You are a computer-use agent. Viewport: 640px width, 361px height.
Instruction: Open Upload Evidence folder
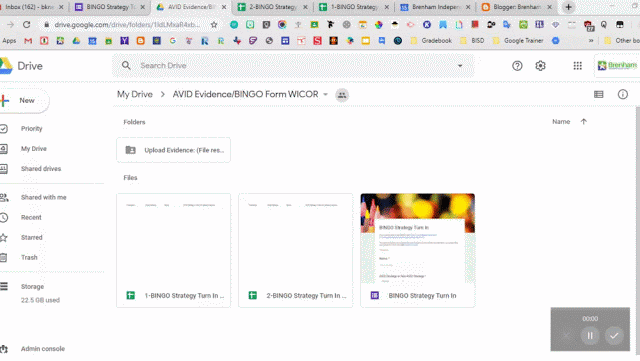point(173,150)
